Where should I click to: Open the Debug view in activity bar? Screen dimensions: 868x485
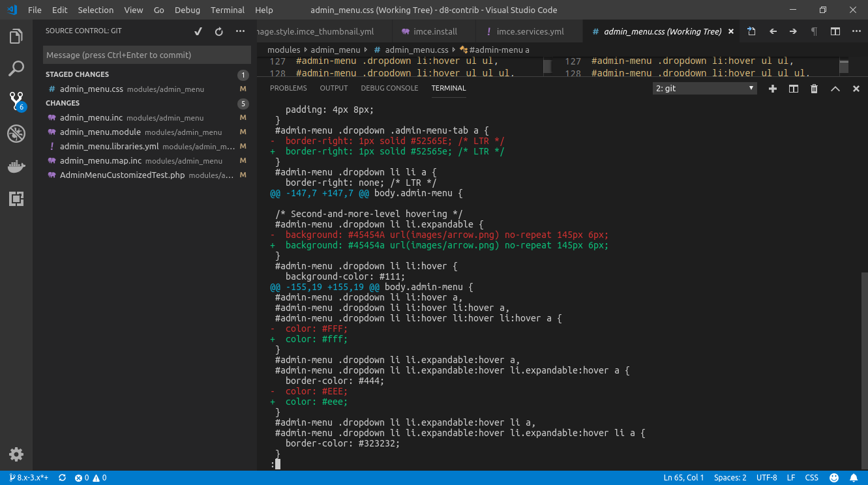16,134
